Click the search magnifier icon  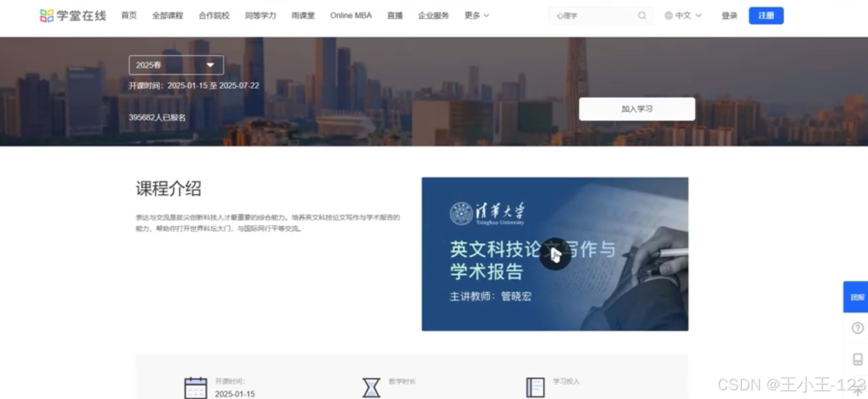pyautogui.click(x=642, y=15)
